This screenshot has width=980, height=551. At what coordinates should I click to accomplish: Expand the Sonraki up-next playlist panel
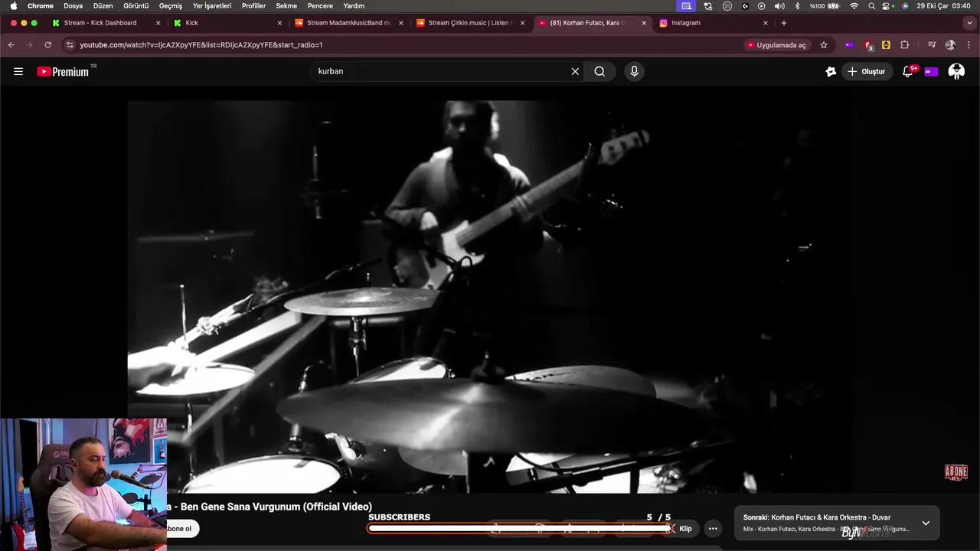(x=926, y=523)
